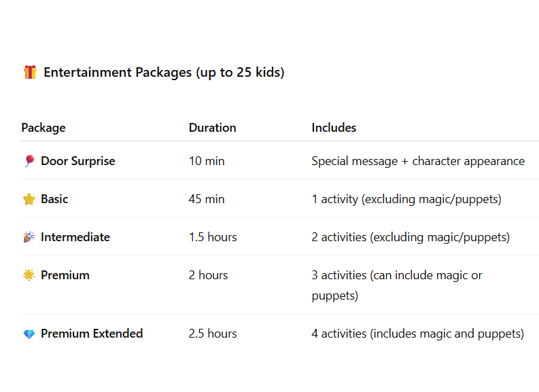Click the blue diamond icon beside Premium Extended
Screen dimensions: 539x392
[x=29, y=334]
